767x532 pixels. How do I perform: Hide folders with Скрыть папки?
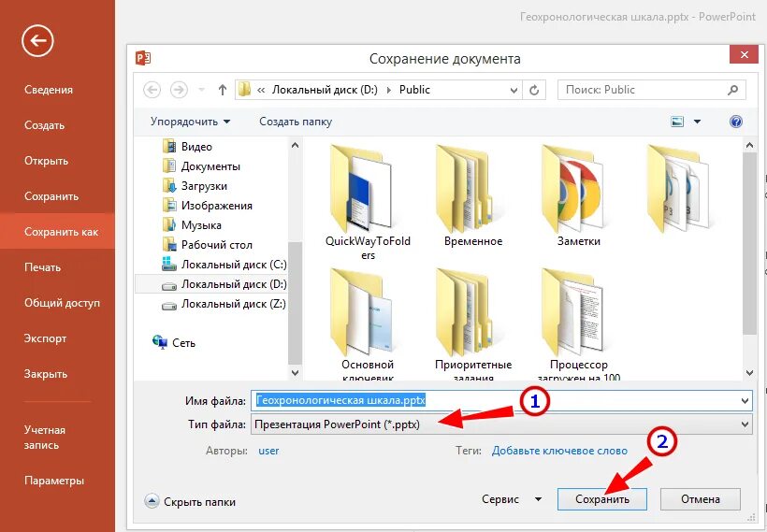pos(190,501)
